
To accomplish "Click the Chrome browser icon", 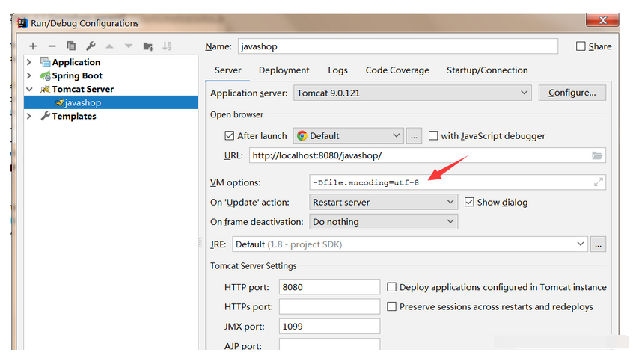I will coord(302,136).
